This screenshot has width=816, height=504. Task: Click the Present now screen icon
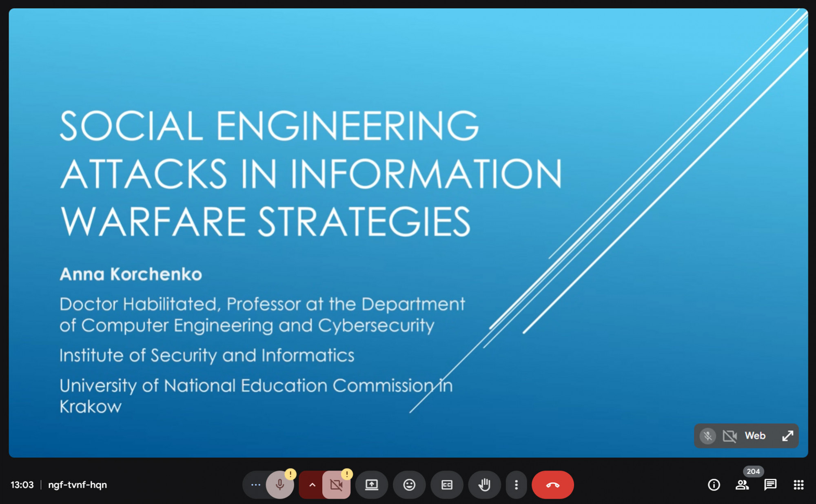pos(371,485)
